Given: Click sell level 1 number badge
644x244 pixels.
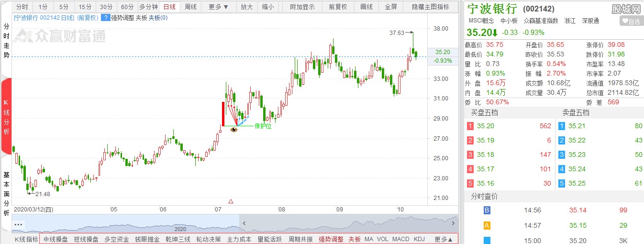Looking at the screenshot, I should point(562,126).
